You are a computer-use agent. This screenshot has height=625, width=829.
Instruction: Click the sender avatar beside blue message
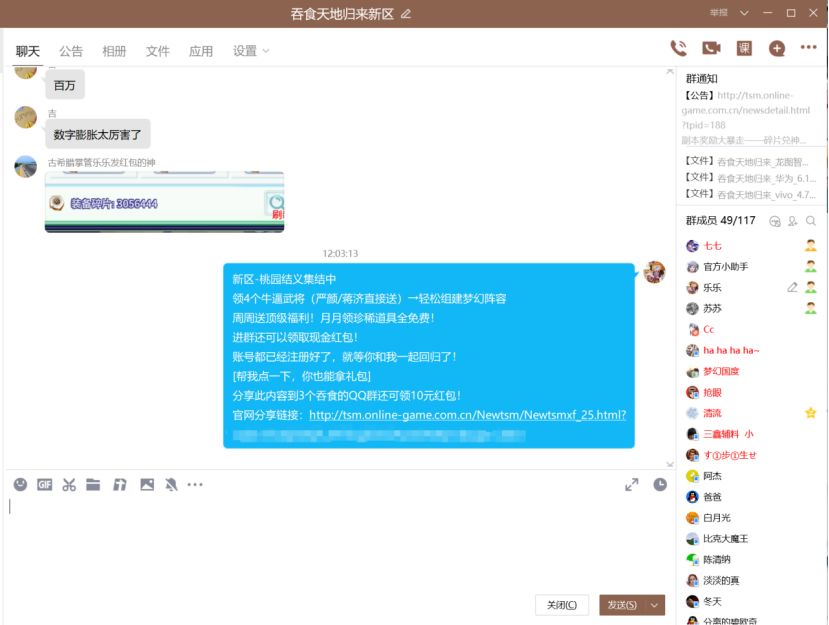(655, 272)
